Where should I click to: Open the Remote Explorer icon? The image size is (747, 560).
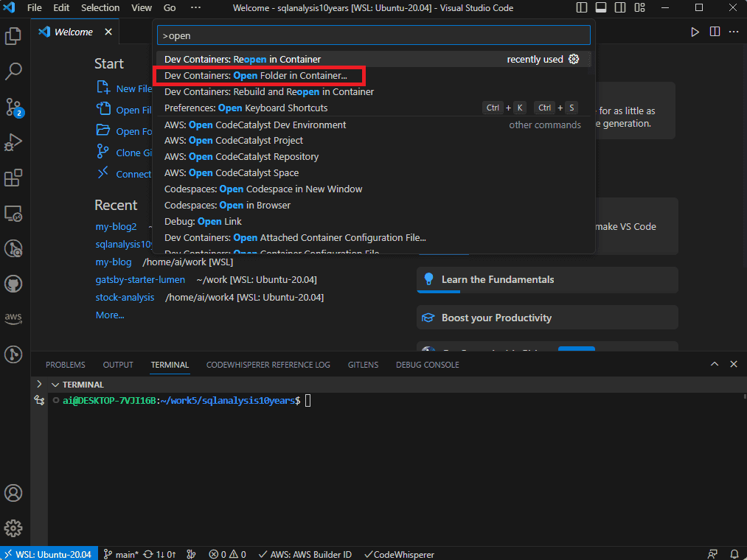point(13,214)
